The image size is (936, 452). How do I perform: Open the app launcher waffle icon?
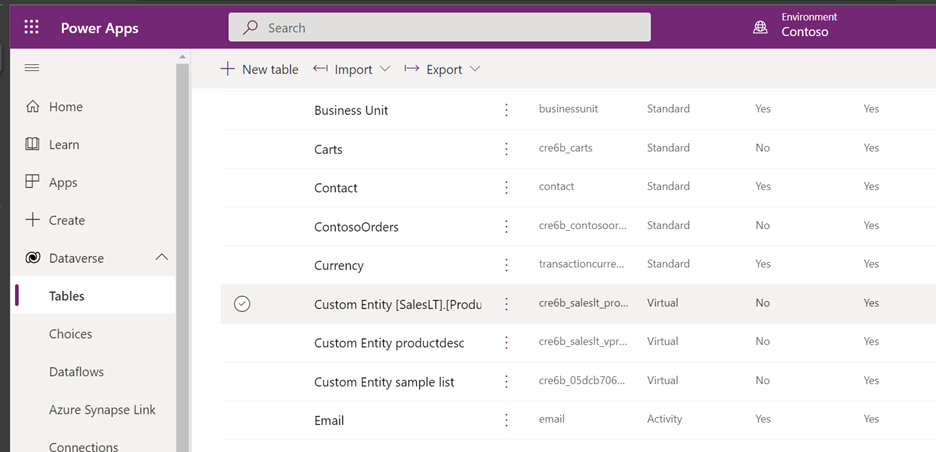click(x=31, y=27)
